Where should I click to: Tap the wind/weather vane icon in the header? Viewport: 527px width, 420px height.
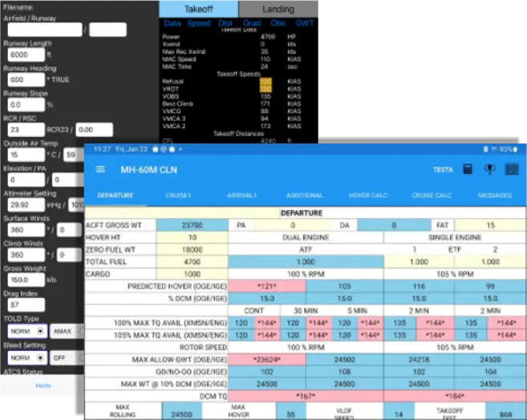(489, 169)
